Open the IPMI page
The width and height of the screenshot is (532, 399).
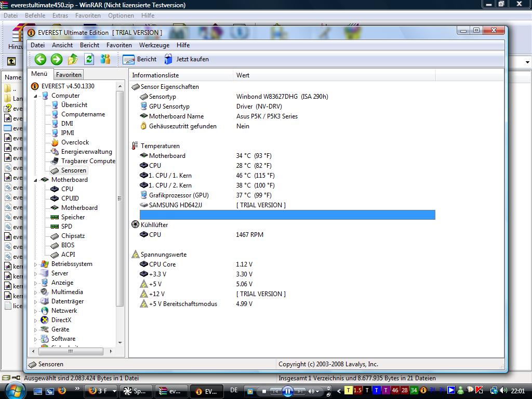click(68, 133)
